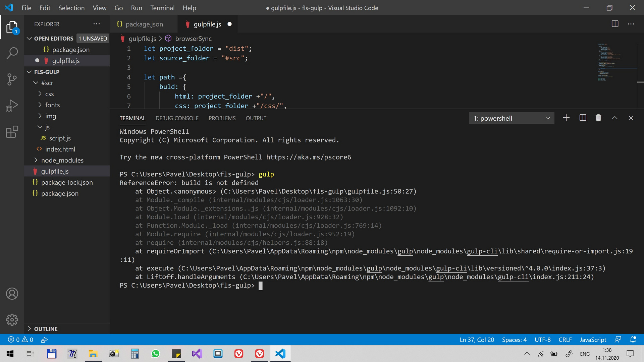
Task: Maximize the terminal panel size
Action: [615, 118]
